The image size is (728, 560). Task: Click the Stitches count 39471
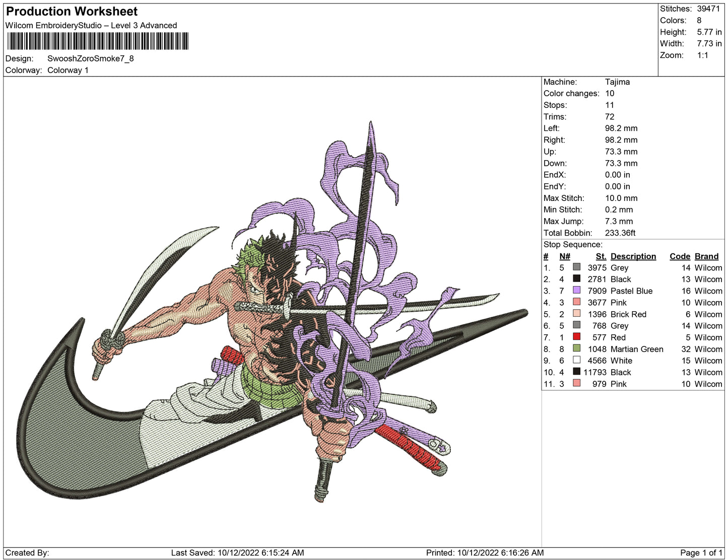coord(708,9)
